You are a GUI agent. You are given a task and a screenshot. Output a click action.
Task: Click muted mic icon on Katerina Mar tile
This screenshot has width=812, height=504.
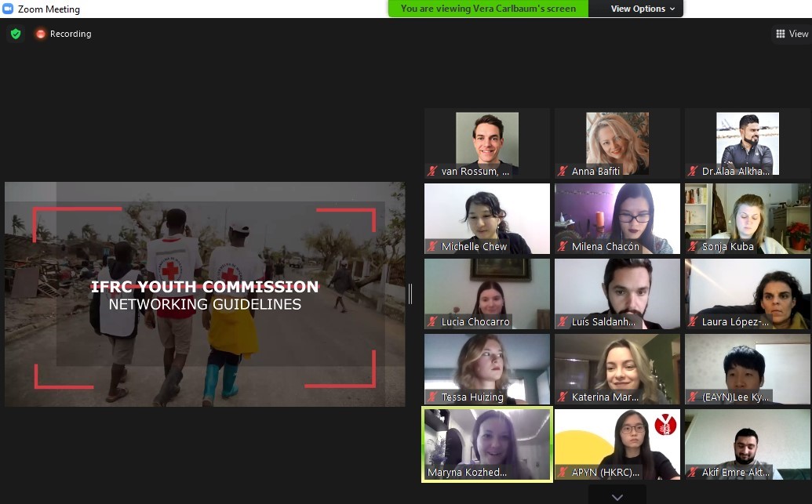[x=563, y=397]
